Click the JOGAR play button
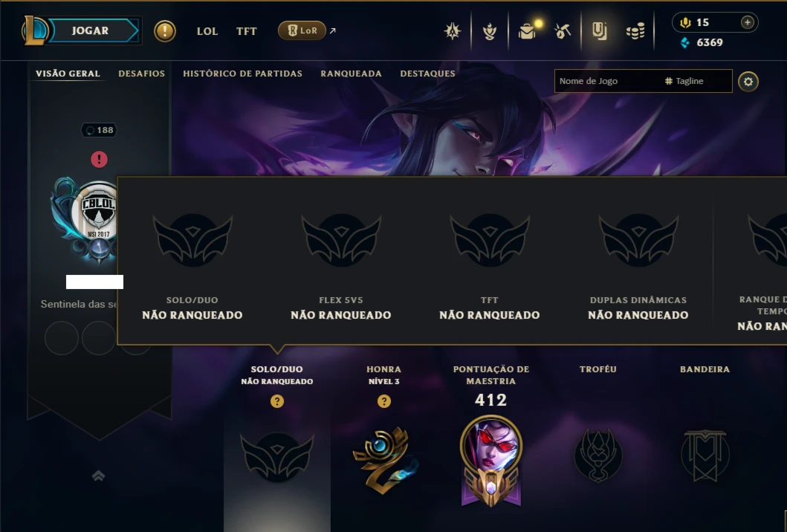The image size is (787, 532). coord(91,30)
